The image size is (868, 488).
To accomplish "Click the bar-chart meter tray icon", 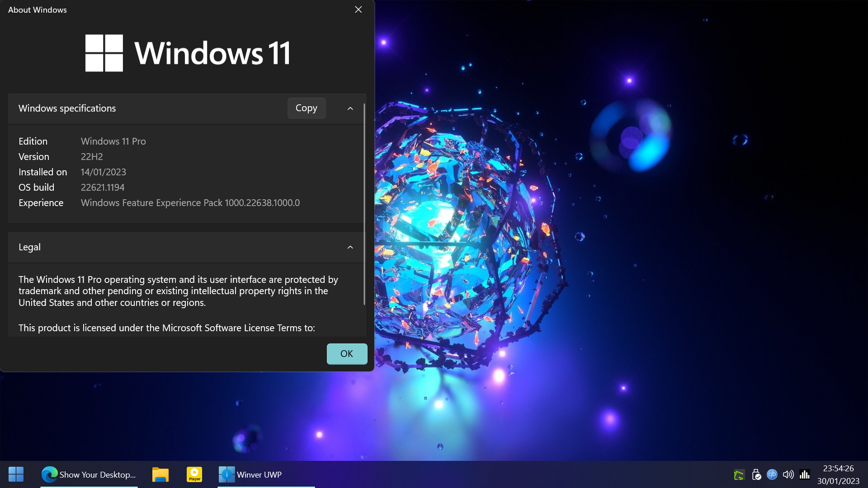I will [x=804, y=474].
